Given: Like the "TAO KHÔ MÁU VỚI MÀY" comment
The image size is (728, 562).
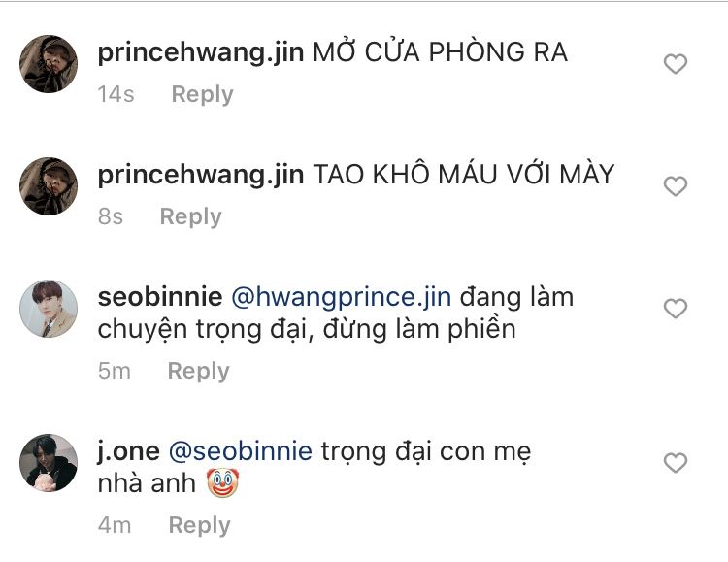Looking at the screenshot, I should pos(675,186).
